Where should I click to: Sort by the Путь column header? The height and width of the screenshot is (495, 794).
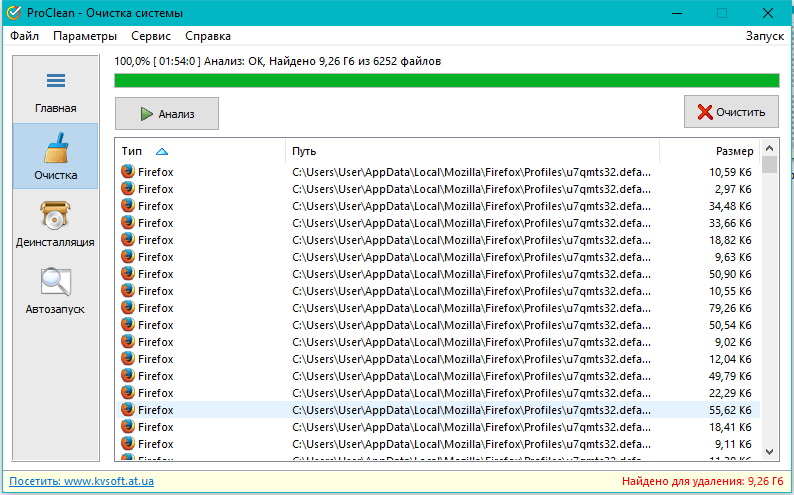tap(472, 151)
